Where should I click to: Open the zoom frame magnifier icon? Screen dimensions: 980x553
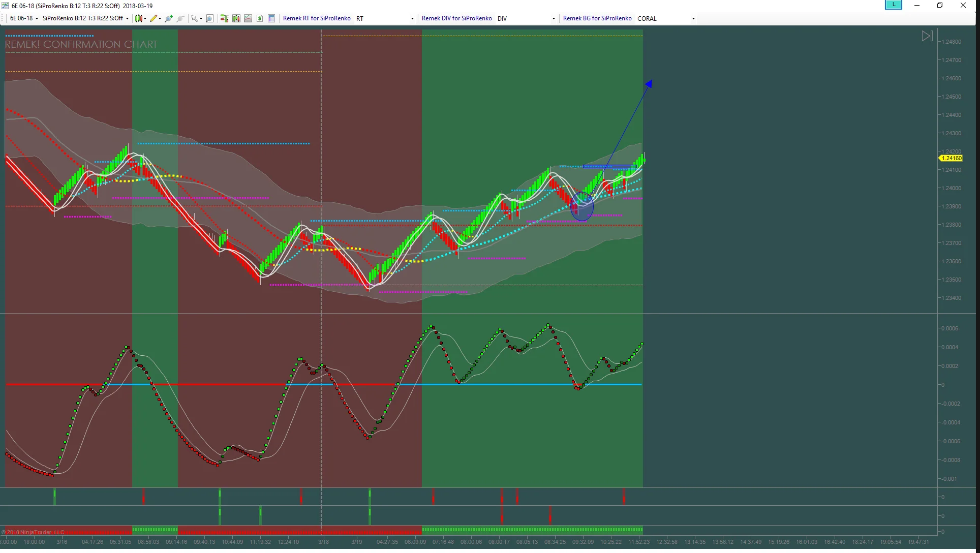click(209, 18)
